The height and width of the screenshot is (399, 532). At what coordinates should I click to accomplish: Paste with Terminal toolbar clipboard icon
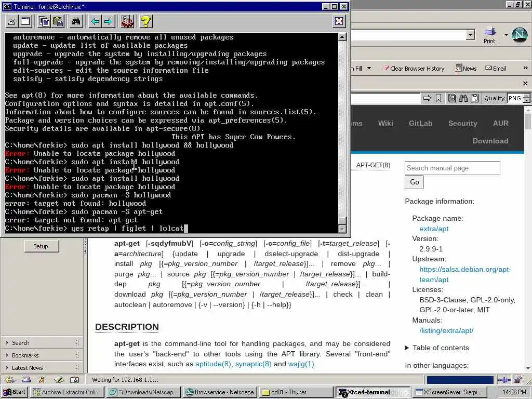[58, 22]
